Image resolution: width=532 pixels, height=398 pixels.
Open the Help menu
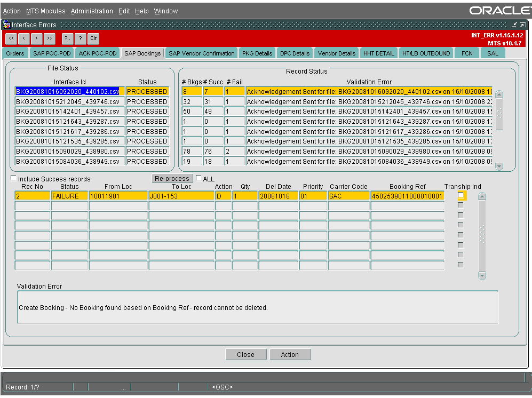tap(142, 11)
